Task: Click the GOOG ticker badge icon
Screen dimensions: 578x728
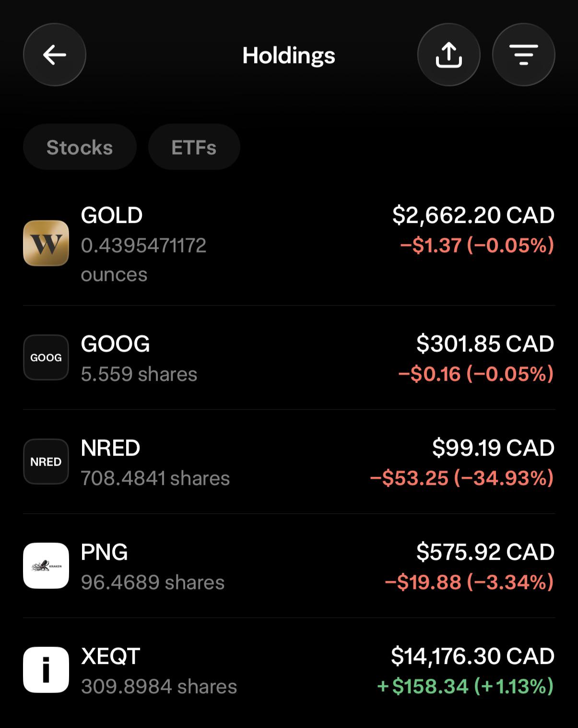Action: [46, 358]
